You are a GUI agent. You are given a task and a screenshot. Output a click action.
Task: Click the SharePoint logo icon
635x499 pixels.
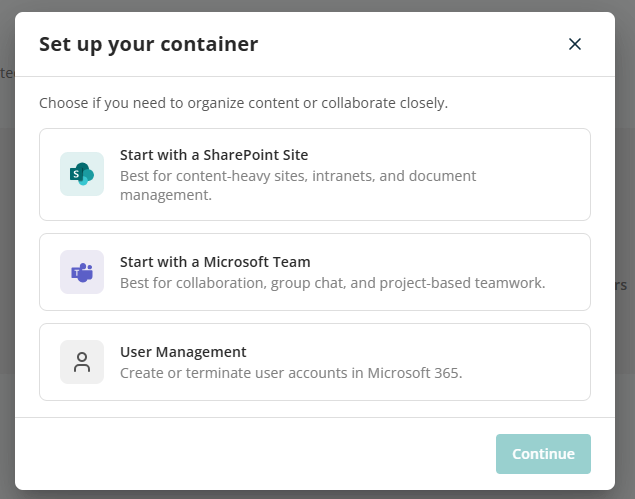pyautogui.click(x=82, y=174)
